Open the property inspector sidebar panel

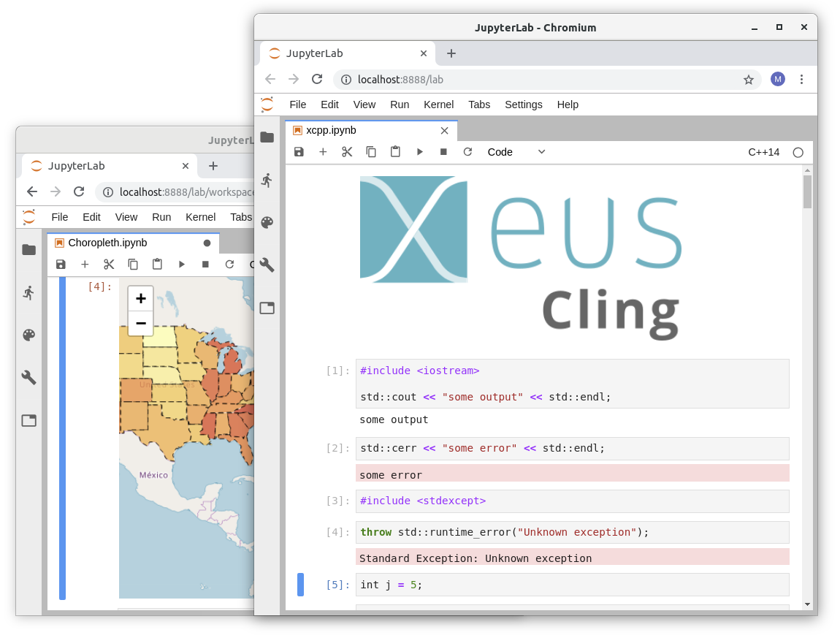tap(267, 265)
